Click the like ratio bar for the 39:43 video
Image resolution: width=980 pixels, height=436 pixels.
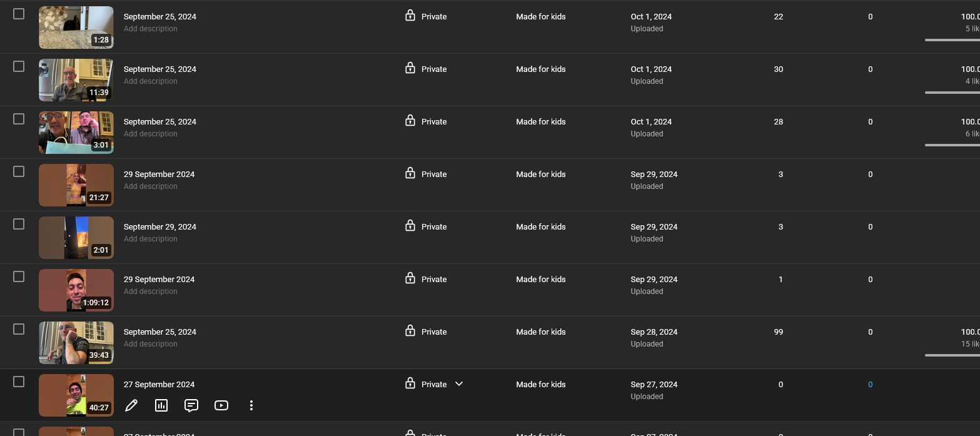click(x=952, y=355)
